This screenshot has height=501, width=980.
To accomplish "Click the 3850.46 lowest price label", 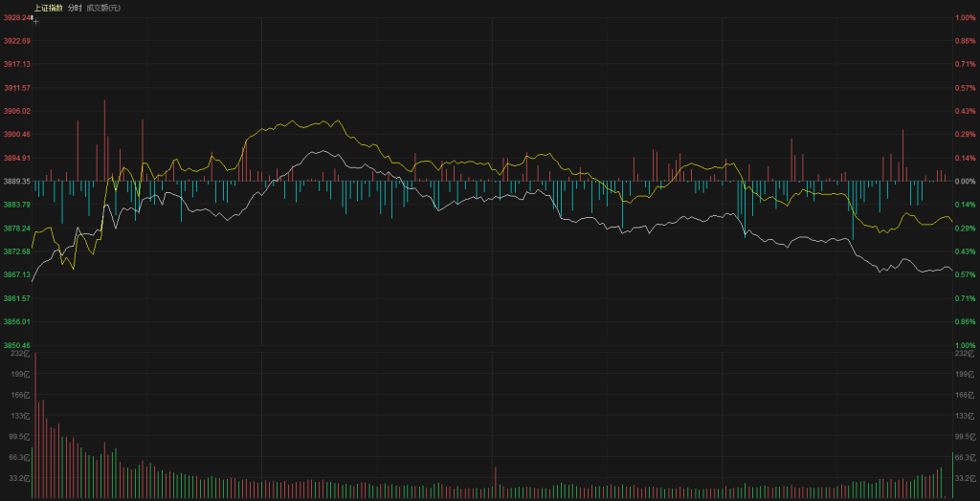I will click(x=16, y=345).
